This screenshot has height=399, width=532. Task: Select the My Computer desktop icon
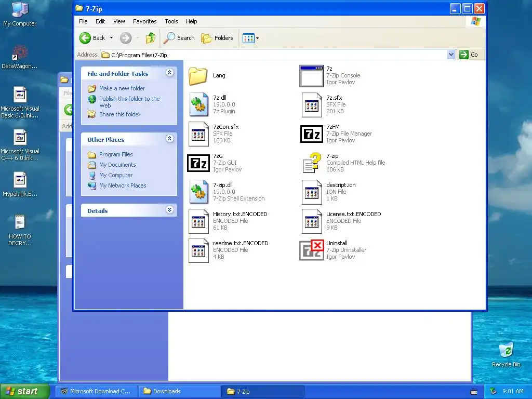tap(20, 14)
